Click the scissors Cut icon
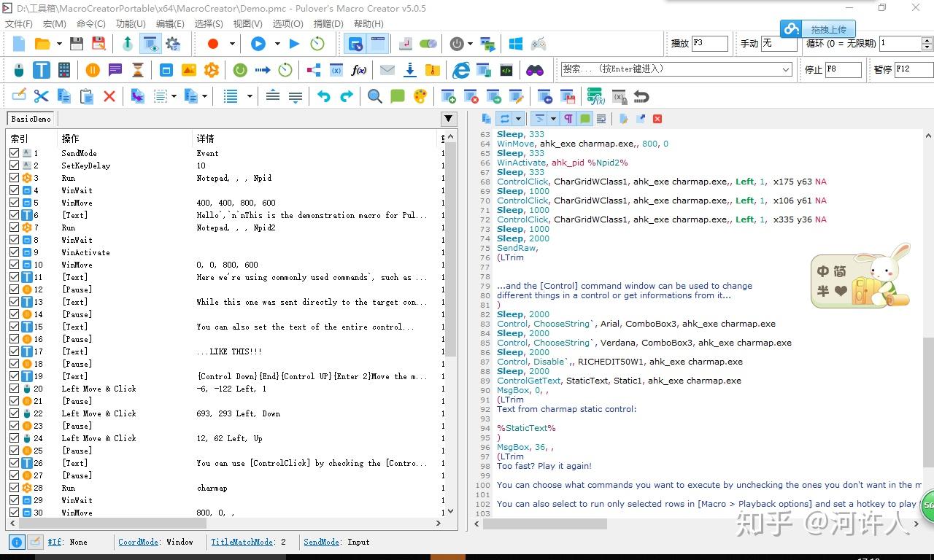The width and height of the screenshot is (934, 560). click(x=42, y=96)
